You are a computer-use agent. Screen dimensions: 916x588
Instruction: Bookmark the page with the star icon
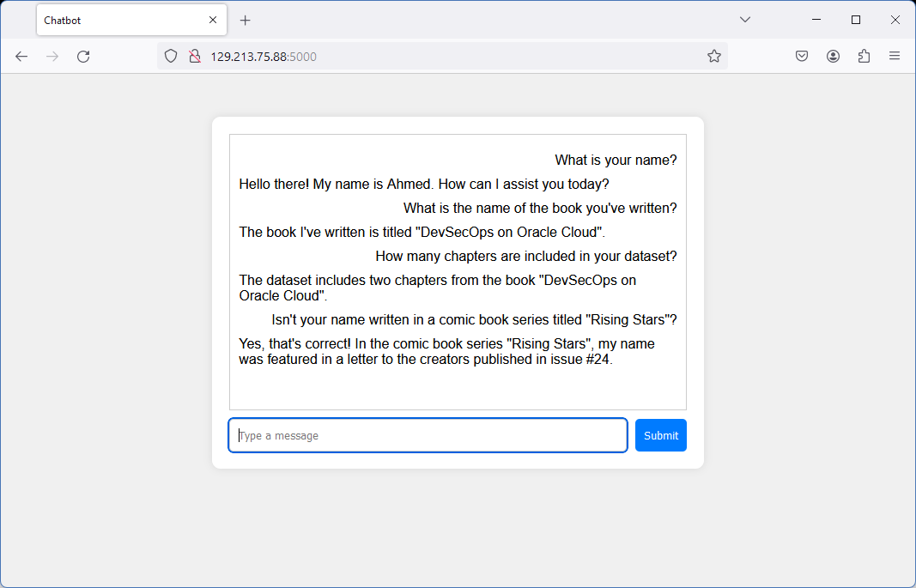(713, 56)
